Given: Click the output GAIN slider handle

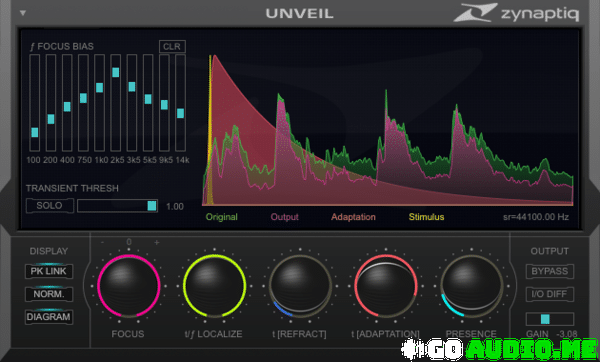Looking at the screenshot, I should click(x=545, y=319).
